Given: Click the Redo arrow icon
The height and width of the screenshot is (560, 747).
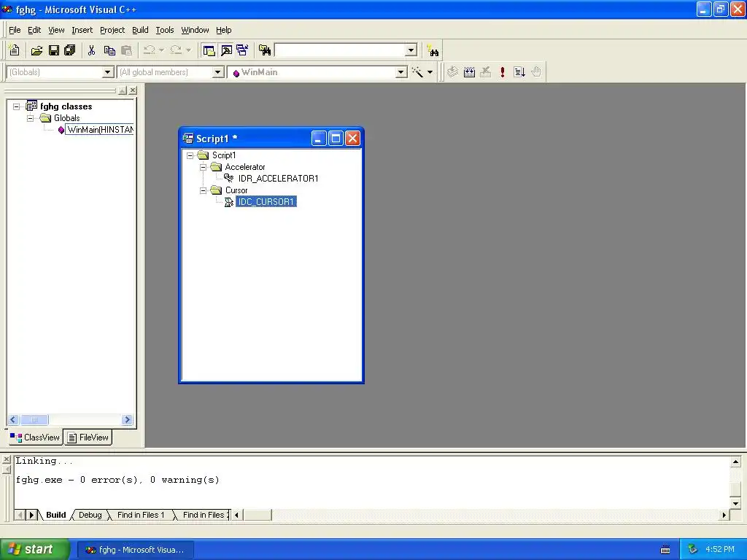Looking at the screenshot, I should 176,50.
